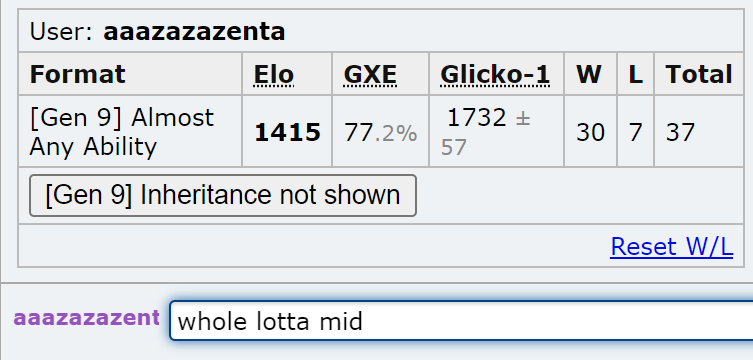
Task: Click the purple aaazazazent username label
Action: tap(86, 318)
